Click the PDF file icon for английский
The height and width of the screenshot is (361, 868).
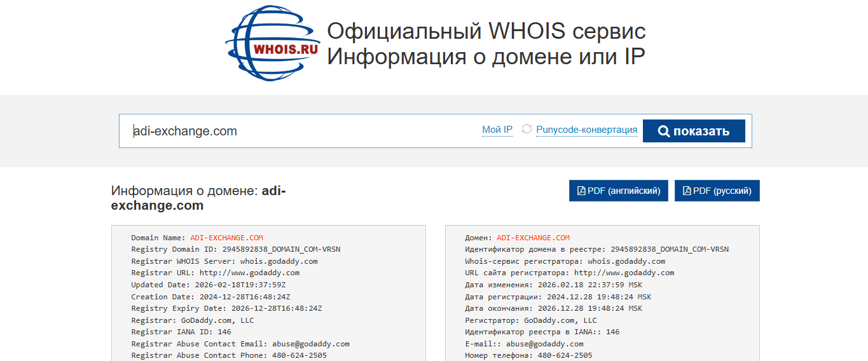click(581, 191)
